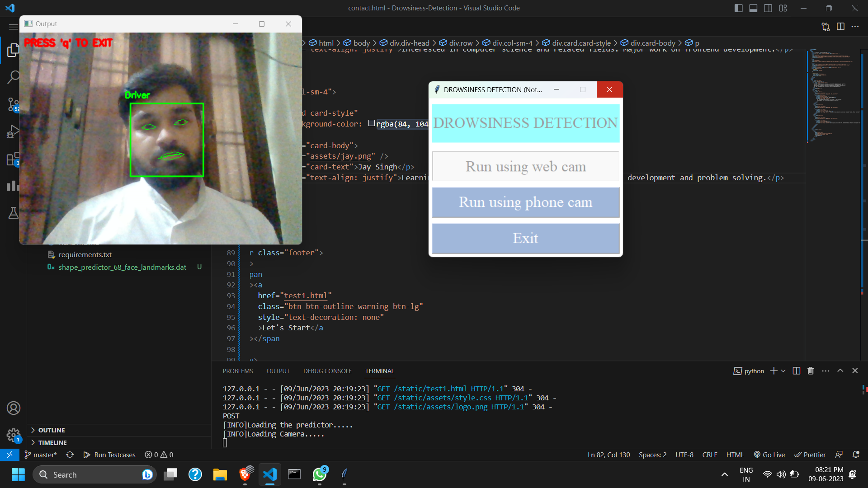The width and height of the screenshot is (868, 488).
Task: Toggle Secondary Side Bar layout button
Action: (x=768, y=8)
